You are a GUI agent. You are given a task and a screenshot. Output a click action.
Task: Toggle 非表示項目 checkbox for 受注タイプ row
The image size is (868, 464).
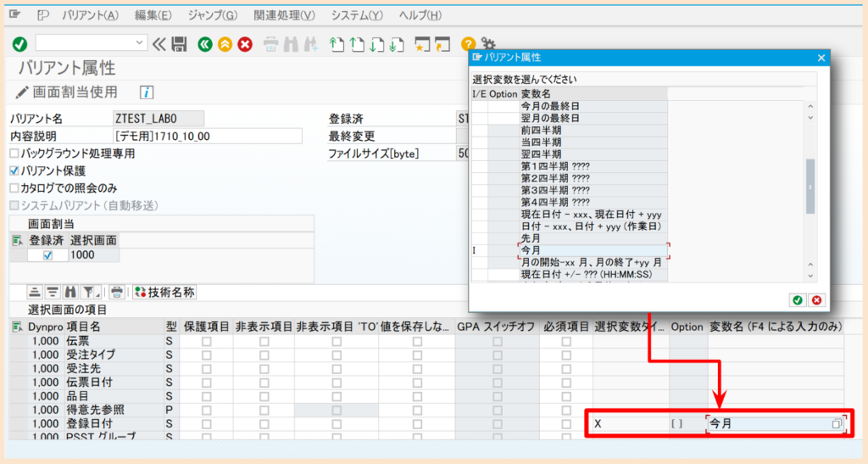coord(264,355)
